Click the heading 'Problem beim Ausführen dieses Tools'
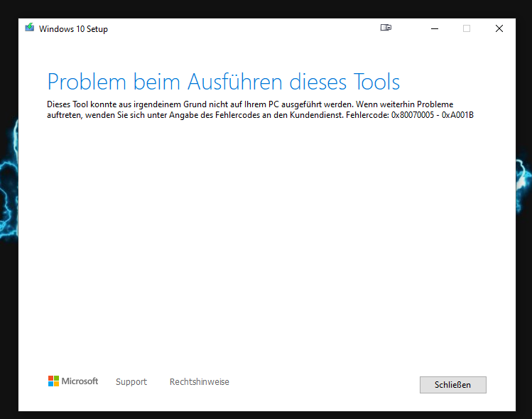 (x=224, y=82)
